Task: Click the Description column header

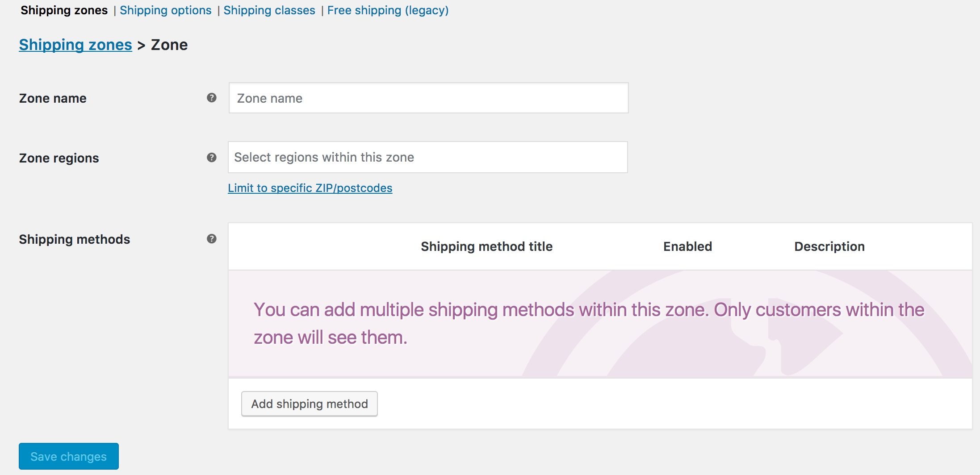Action: click(829, 246)
